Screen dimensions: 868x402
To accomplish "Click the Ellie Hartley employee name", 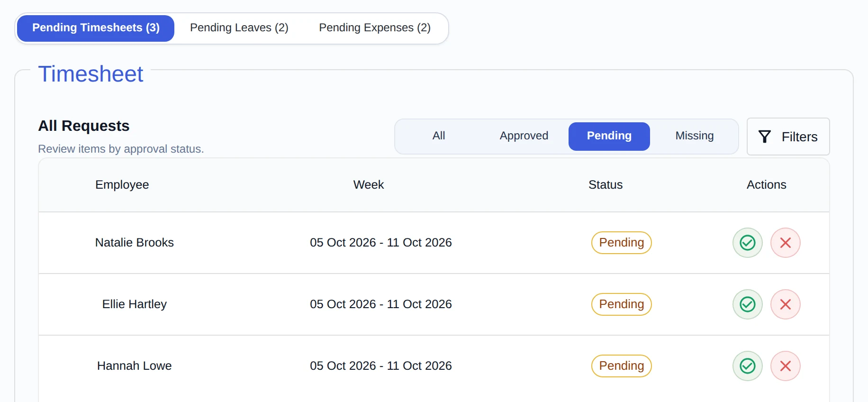I will 135,304.
